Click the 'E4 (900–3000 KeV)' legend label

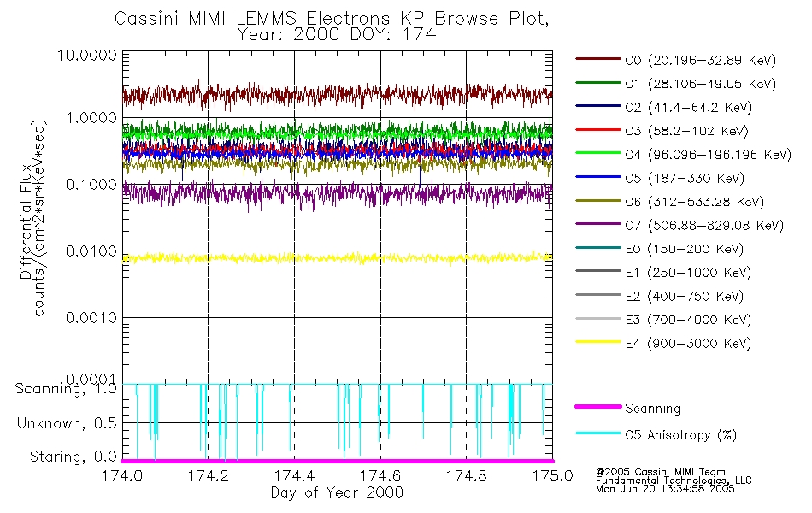pos(688,344)
